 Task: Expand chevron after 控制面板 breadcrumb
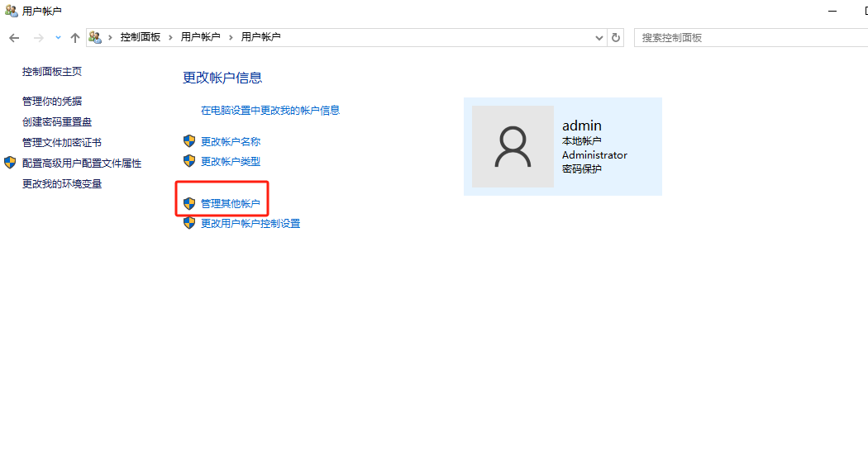pyautogui.click(x=170, y=37)
